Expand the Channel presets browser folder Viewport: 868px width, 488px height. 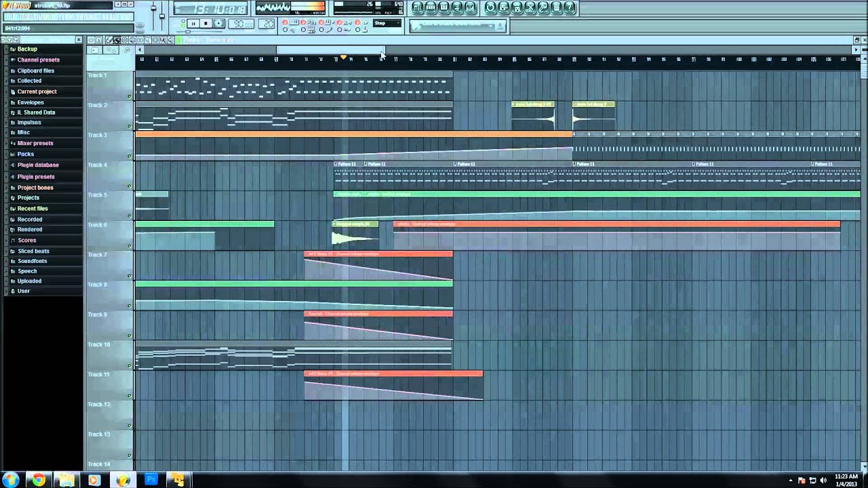pos(38,60)
